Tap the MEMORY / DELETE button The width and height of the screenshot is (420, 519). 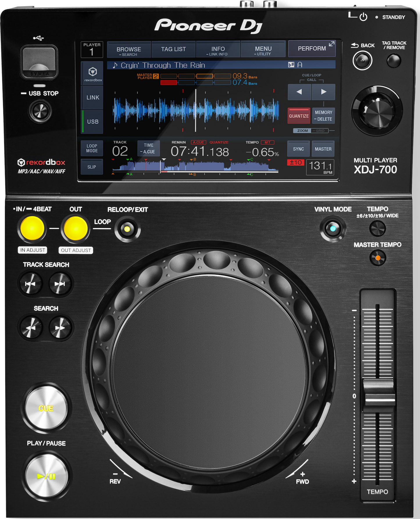(323, 116)
